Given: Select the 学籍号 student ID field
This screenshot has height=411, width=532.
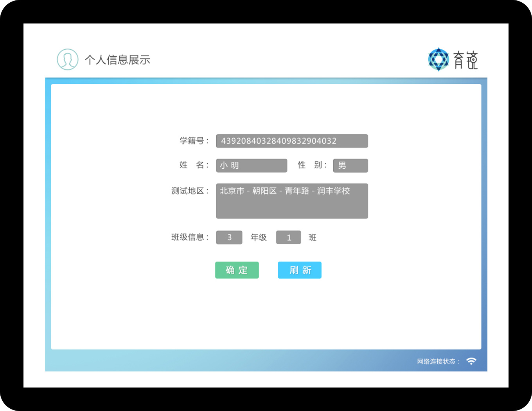Looking at the screenshot, I should 292,141.
